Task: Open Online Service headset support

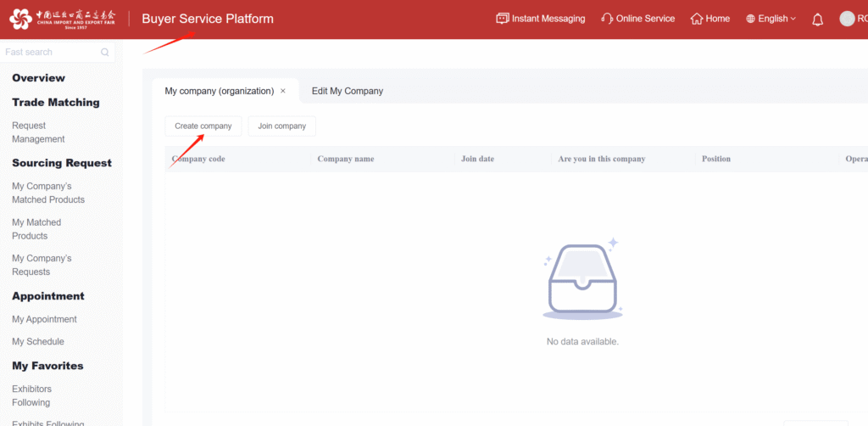Action: coord(637,19)
